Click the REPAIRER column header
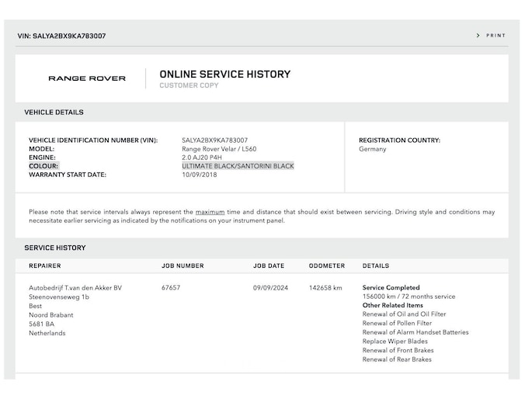532x399 pixels. (45, 265)
